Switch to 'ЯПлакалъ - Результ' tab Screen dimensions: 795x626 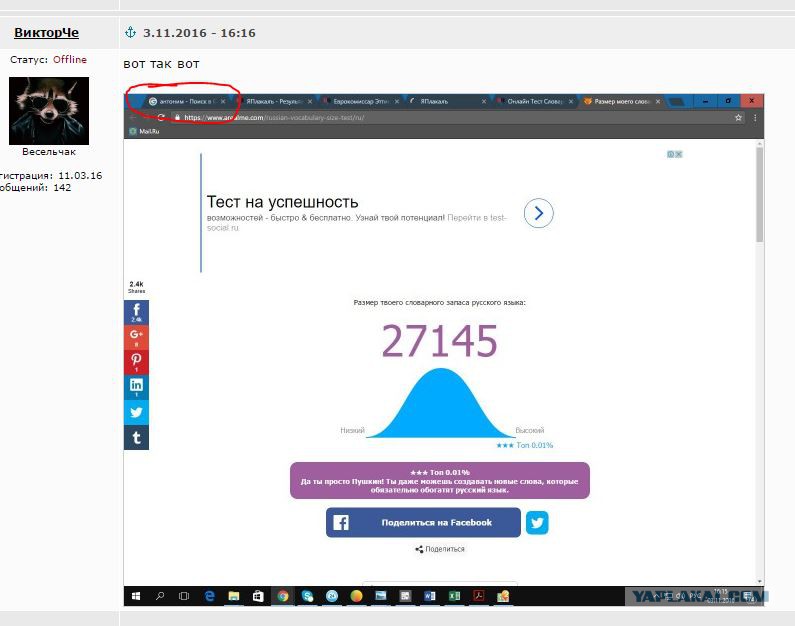tap(274, 101)
